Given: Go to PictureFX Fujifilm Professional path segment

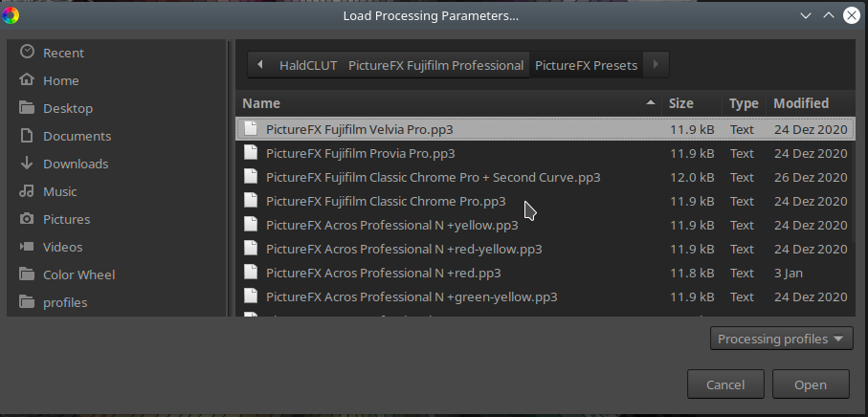Looking at the screenshot, I should coord(435,65).
